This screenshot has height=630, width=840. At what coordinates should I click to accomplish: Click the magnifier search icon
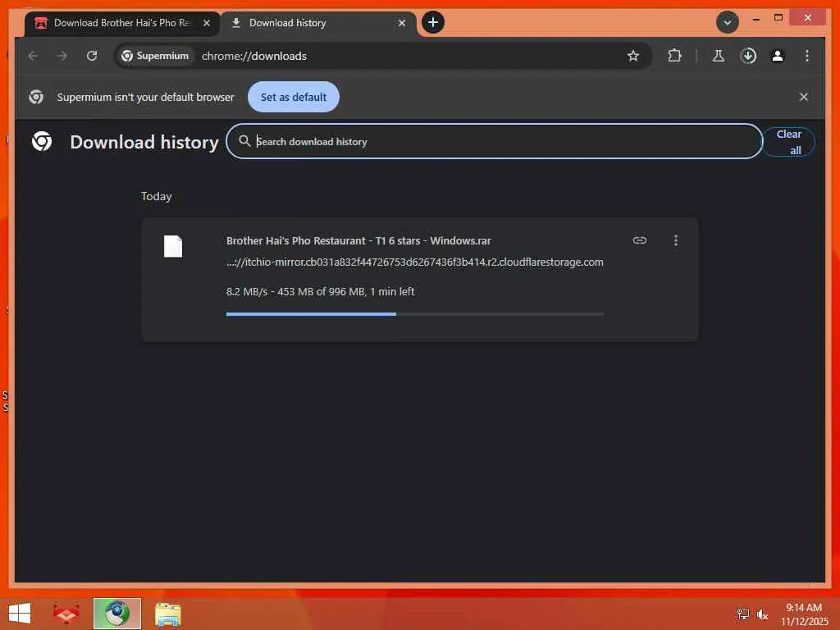click(244, 141)
